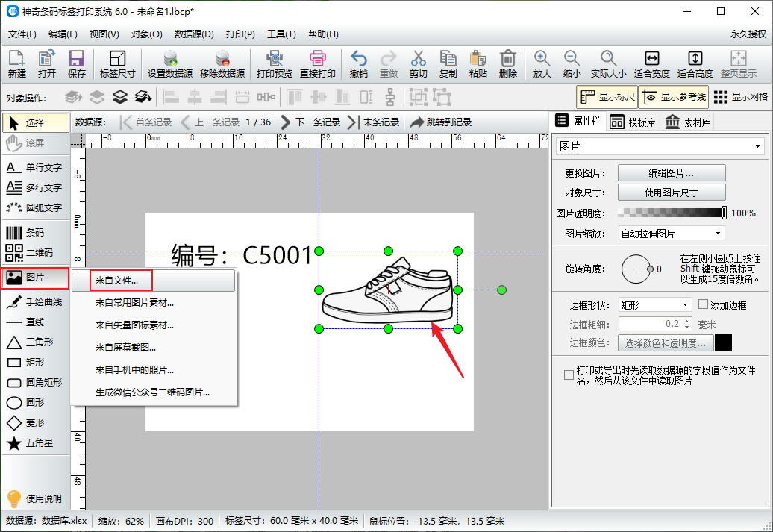This screenshot has height=532, width=773.
Task: Expand the 边框形状 dropdown
Action: tap(655, 304)
